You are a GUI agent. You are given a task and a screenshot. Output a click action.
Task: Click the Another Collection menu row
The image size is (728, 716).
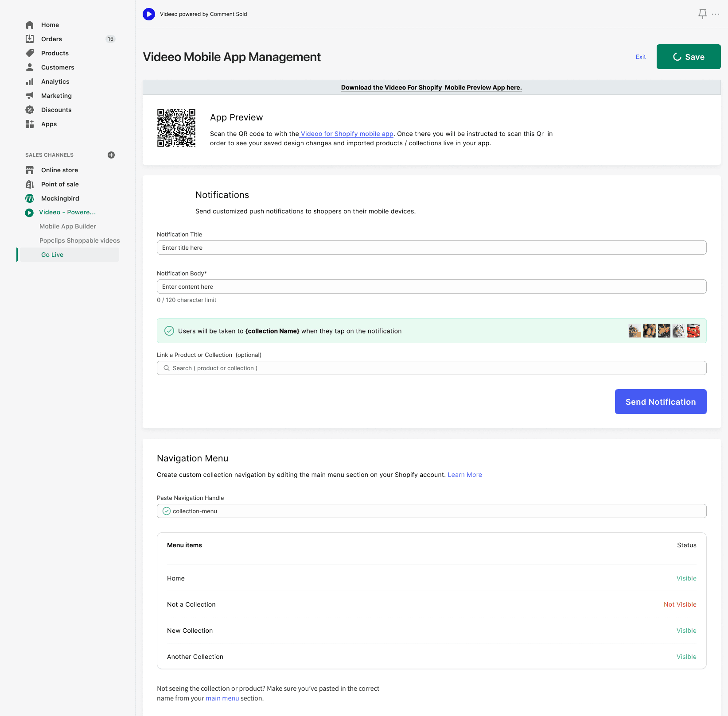432,657
